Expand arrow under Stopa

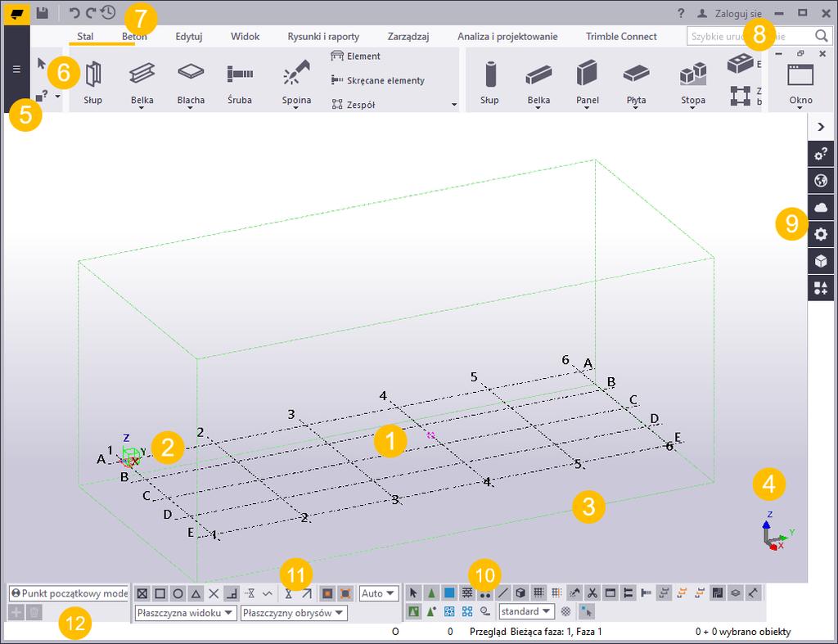pos(692,108)
